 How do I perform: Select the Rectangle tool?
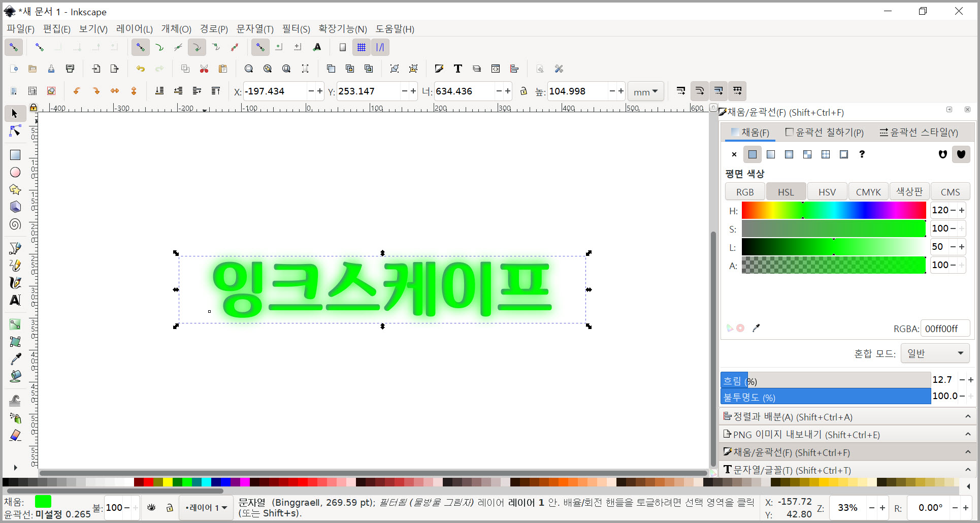(15, 155)
